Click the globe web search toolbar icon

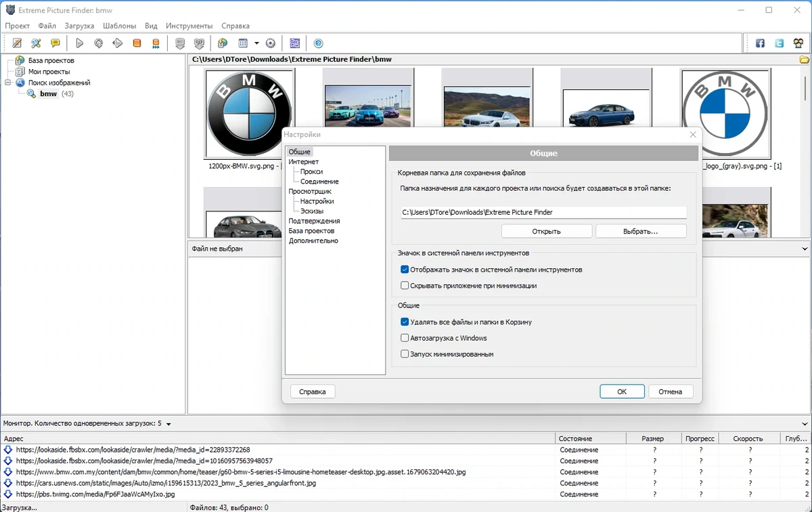[223, 43]
